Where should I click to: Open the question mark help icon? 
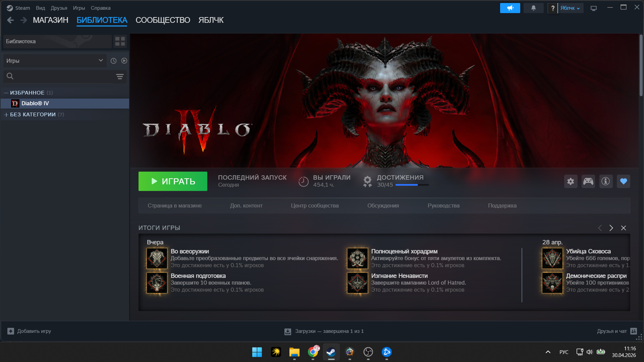pos(552,8)
